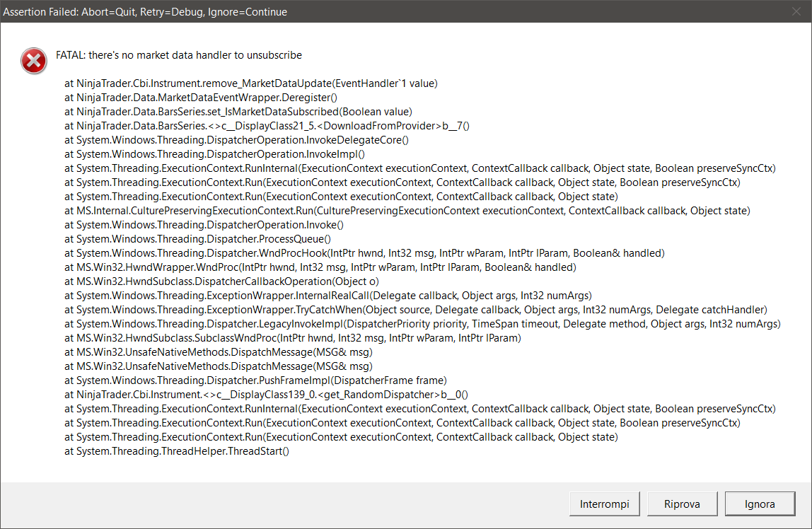Click the Dispatcher.WndProcHook stack line
The height and width of the screenshot is (529, 812).
coord(364,253)
